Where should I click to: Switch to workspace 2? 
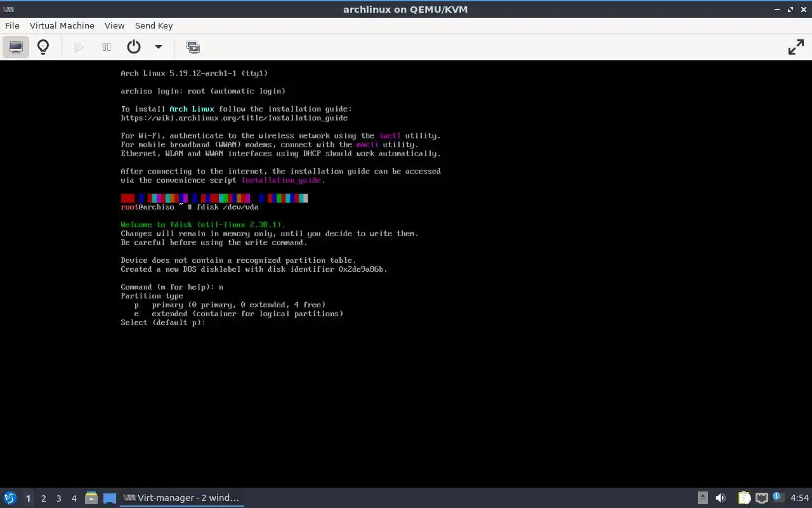point(43,498)
